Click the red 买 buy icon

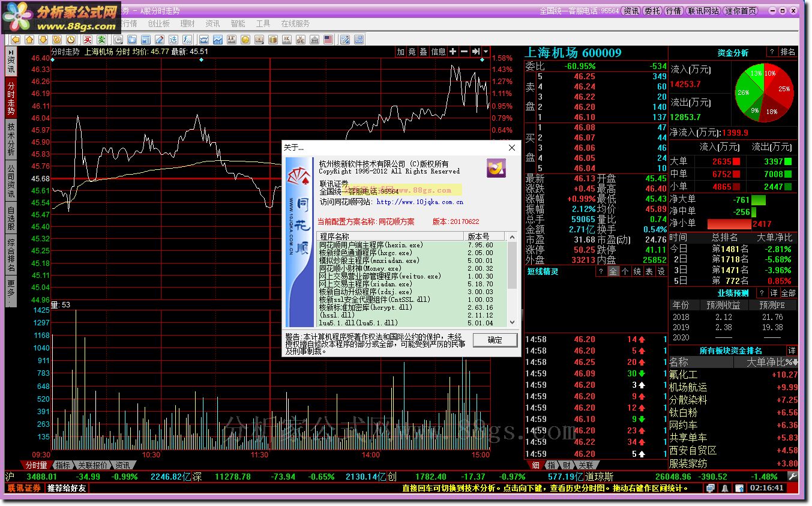[x=88, y=40]
